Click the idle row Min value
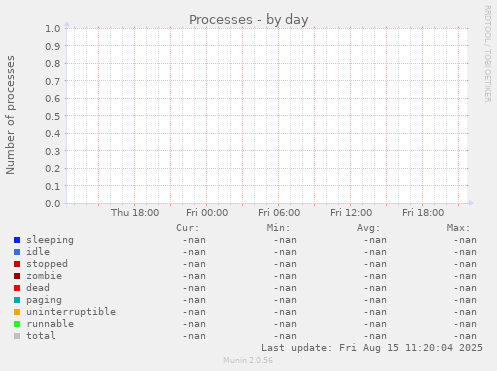 coord(285,252)
